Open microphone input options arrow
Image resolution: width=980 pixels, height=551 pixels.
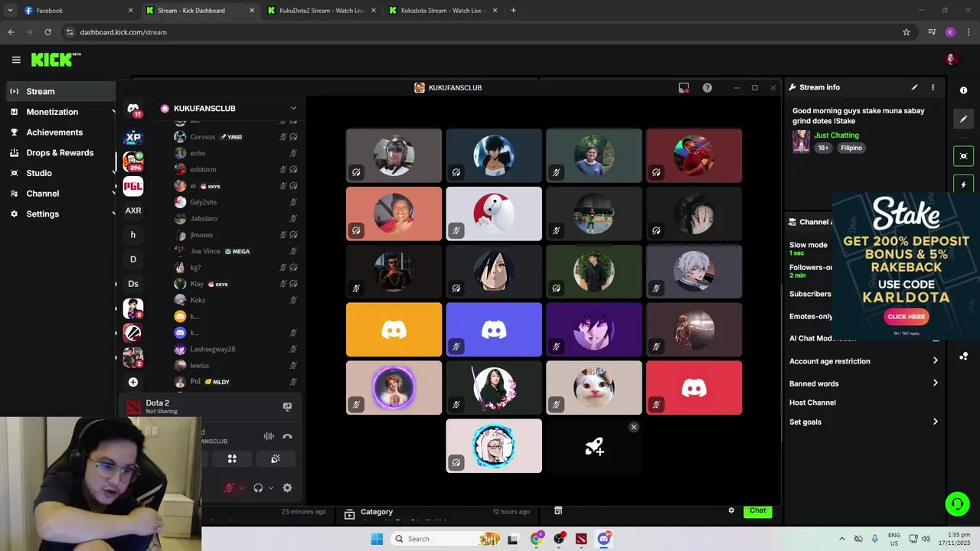[x=241, y=488]
